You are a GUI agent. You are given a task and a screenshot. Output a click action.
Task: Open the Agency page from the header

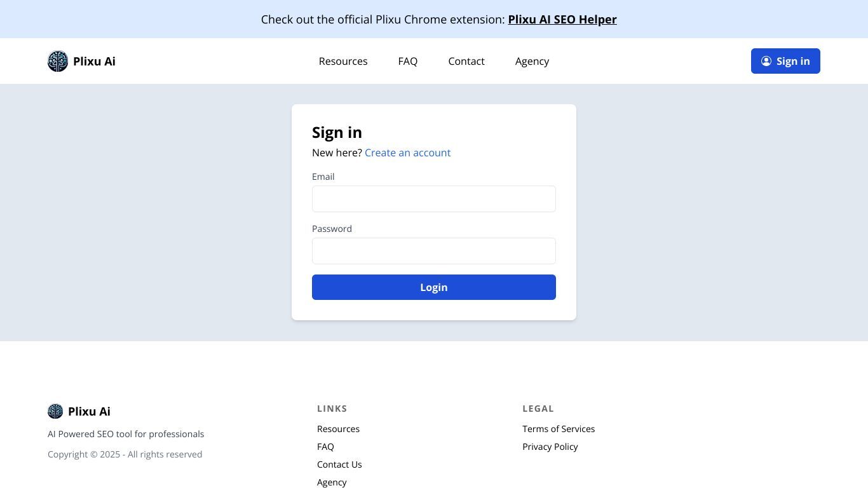tap(532, 61)
